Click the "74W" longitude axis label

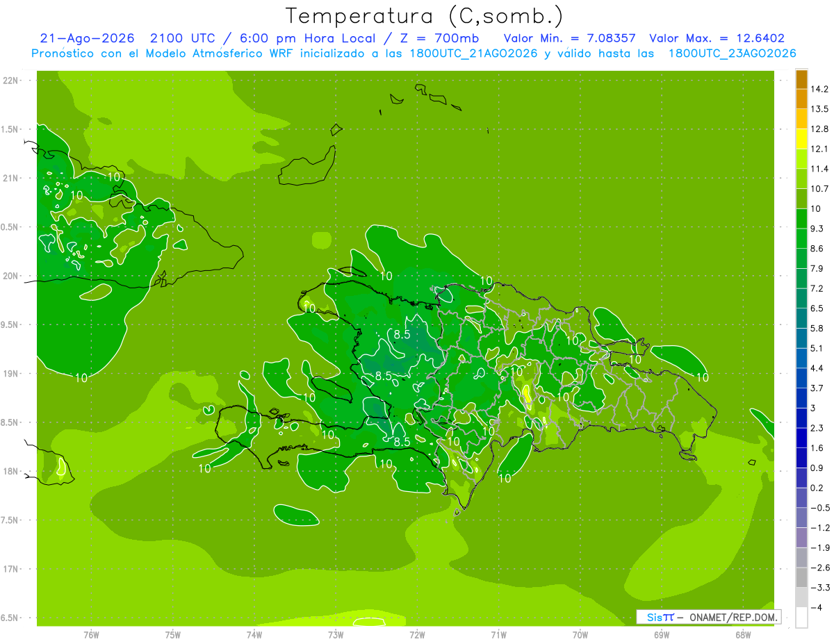pos(254,634)
